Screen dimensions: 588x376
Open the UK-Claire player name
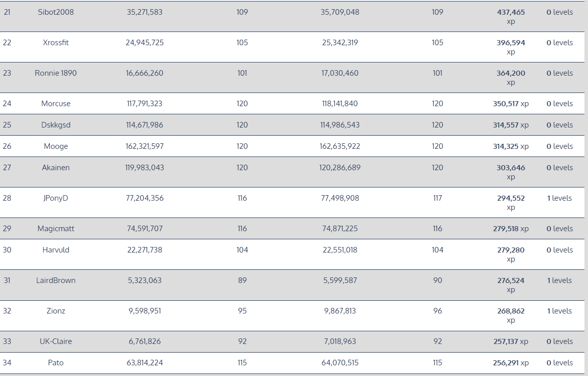pyautogui.click(x=56, y=341)
